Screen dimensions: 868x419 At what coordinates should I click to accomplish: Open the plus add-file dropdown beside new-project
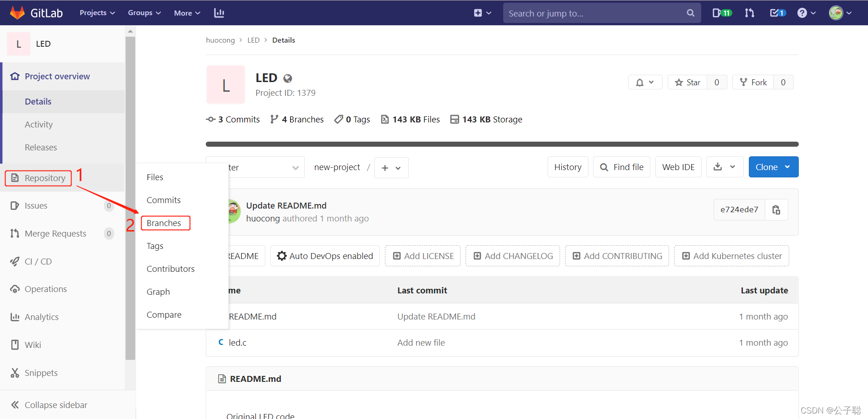click(391, 168)
